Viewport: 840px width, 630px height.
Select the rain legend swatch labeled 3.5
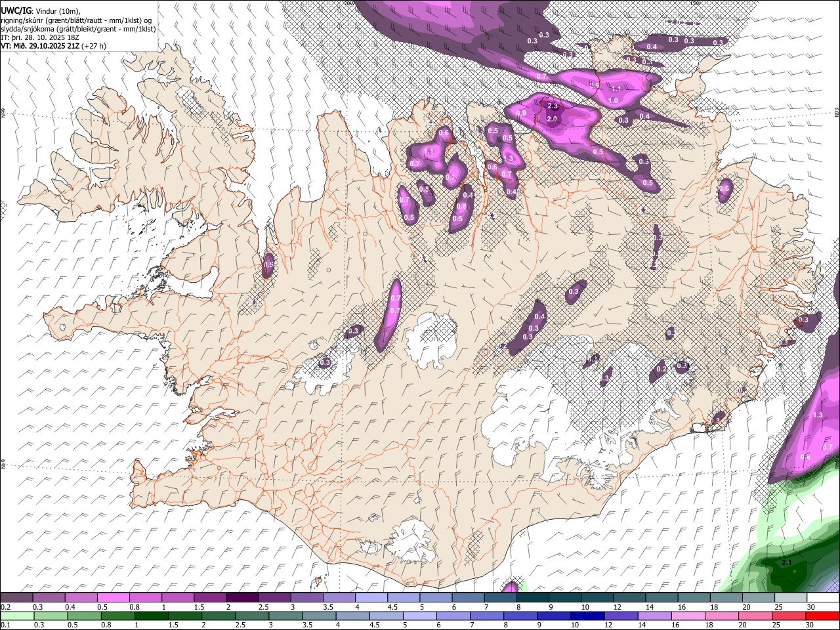point(318,616)
